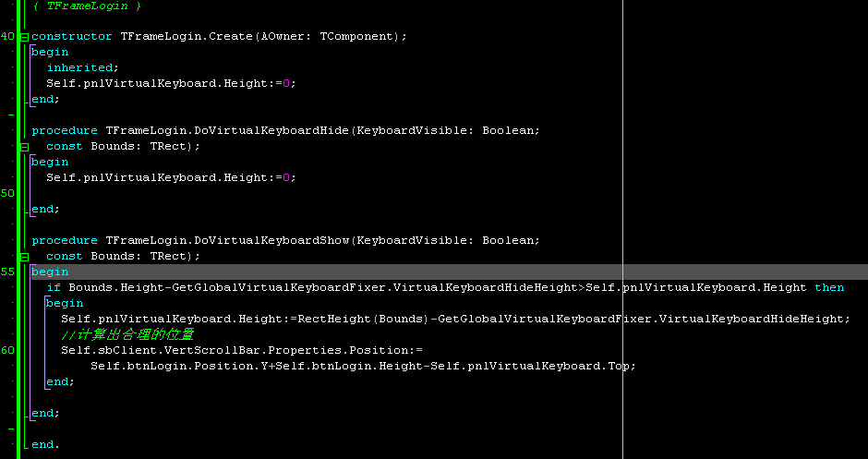Collapse the DoVirtualKeyboardShow procedure fold marker
Image resolution: width=868 pixels, height=459 pixels.
tap(24, 256)
